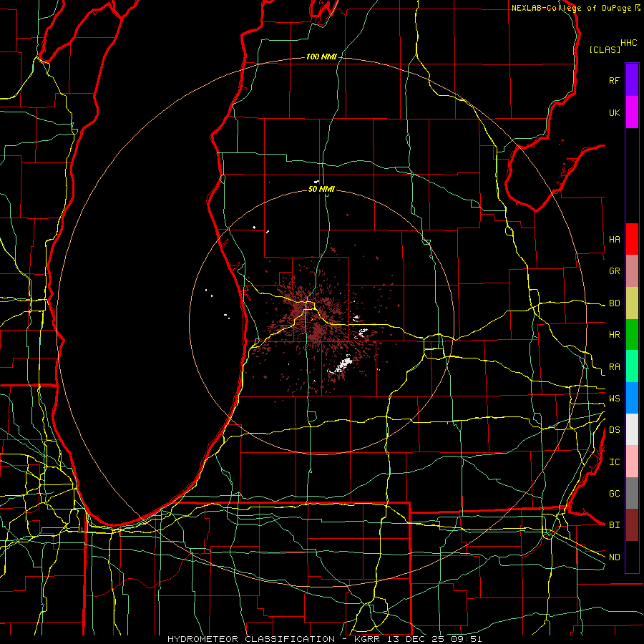Viewport: 644px width, 644px height.
Task: Click the KGRR radar site identifier
Action: [367, 639]
